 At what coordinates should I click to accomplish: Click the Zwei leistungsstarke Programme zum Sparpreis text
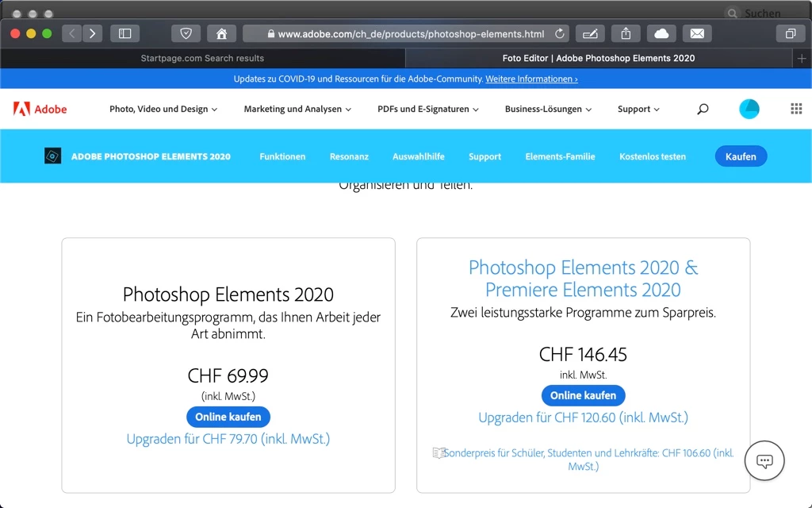(583, 313)
